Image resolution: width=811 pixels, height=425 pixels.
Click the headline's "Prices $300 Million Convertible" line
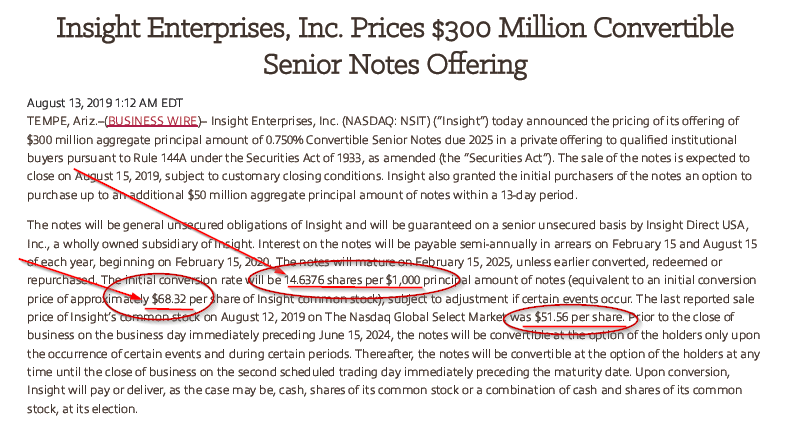coord(542,28)
